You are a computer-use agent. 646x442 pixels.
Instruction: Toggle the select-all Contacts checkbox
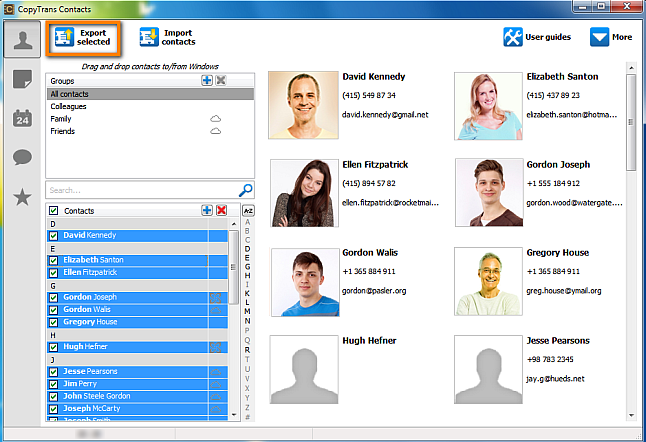[53, 210]
